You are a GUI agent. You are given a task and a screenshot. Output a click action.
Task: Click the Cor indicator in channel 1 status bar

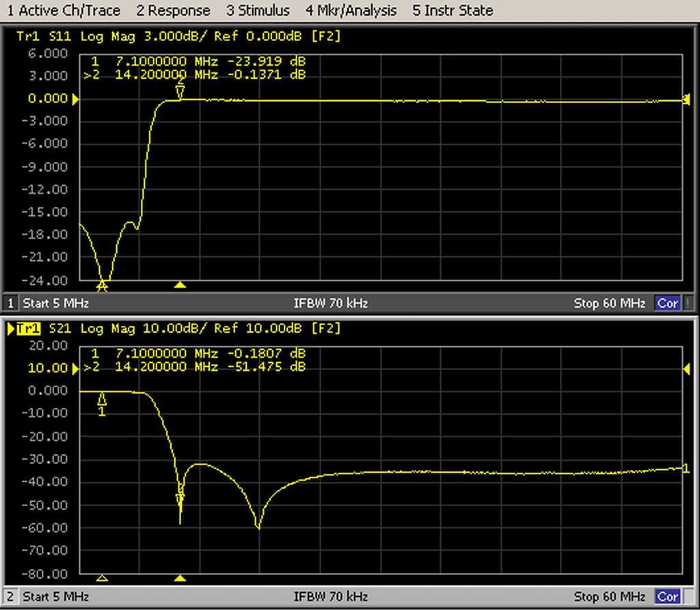point(667,303)
